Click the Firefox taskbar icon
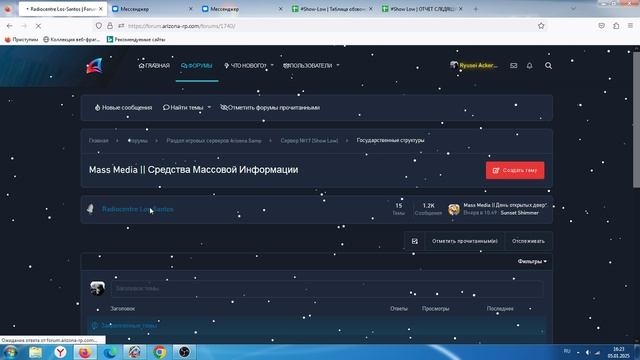Screen dimensions: 640x360 click(85, 352)
